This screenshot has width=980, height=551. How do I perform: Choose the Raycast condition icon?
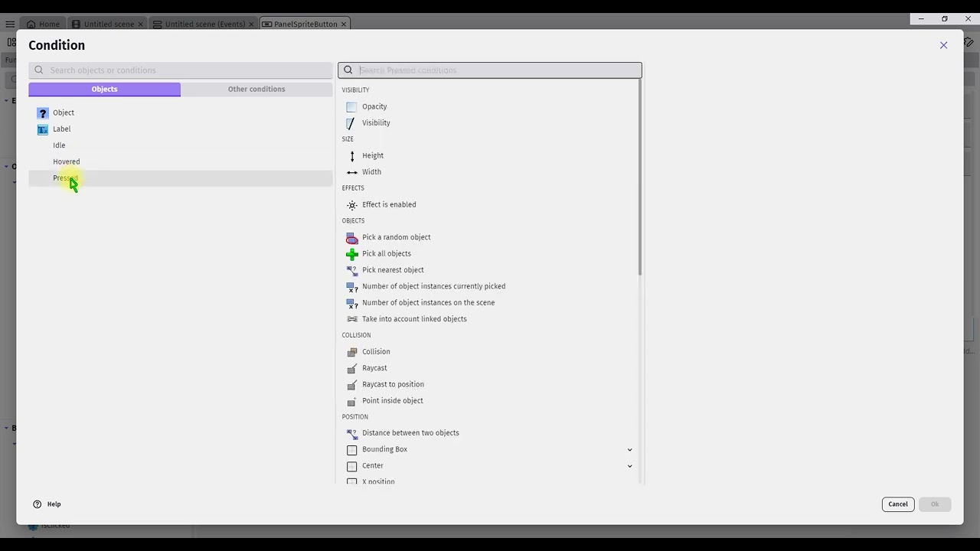coord(351,368)
